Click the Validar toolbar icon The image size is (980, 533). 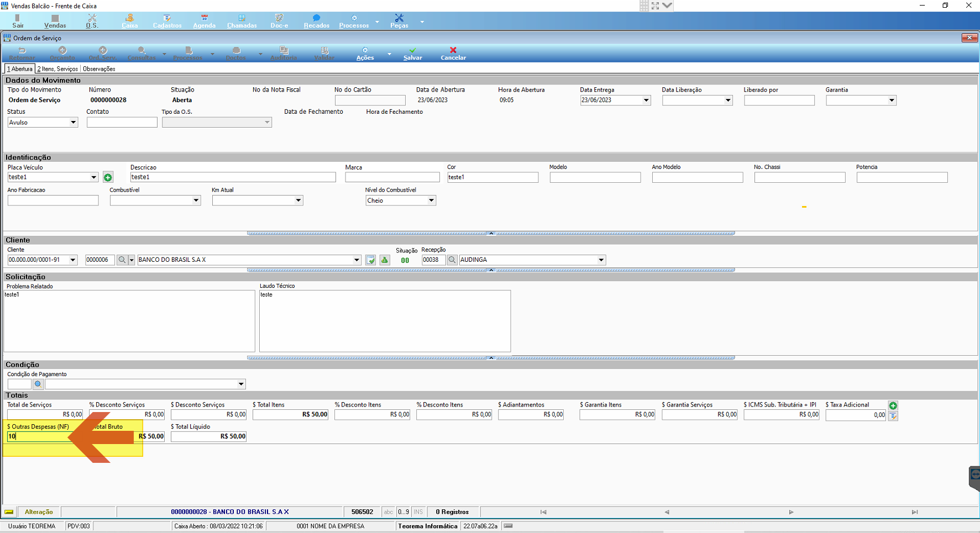point(324,54)
